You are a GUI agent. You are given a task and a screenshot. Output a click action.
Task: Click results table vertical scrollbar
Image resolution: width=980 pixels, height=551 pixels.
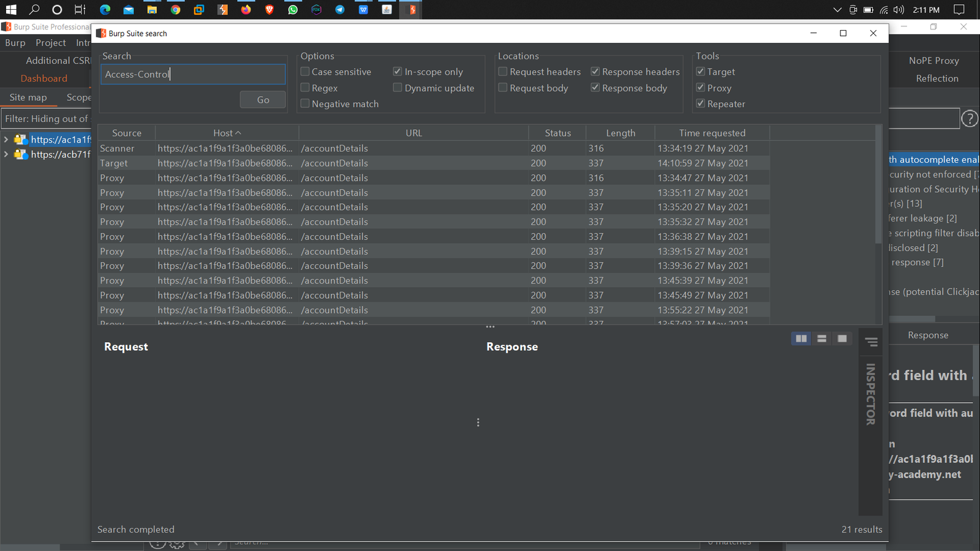click(x=878, y=184)
